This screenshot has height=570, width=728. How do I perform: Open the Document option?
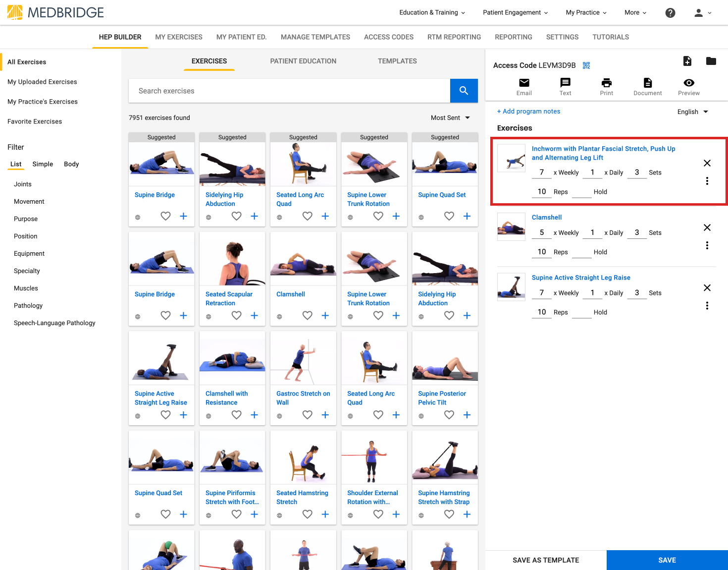click(647, 87)
